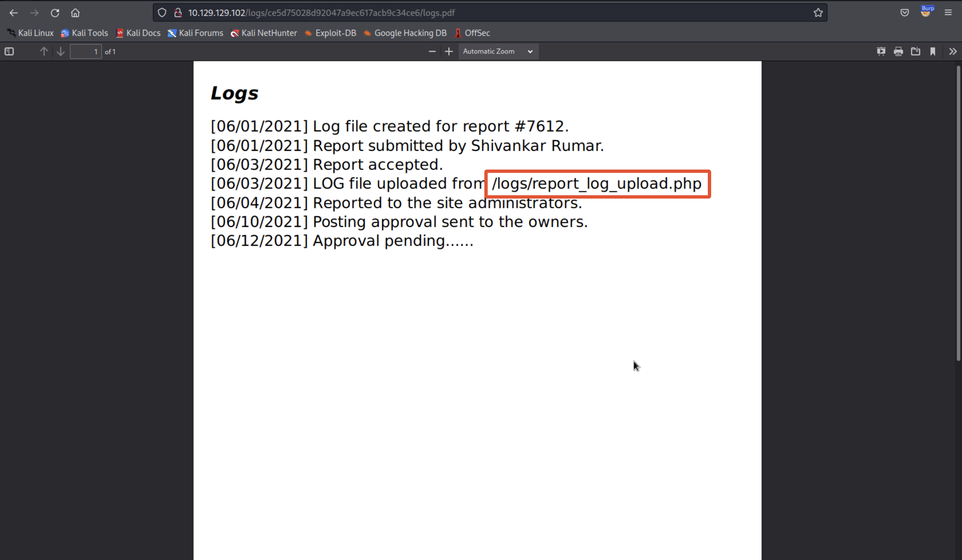This screenshot has height=560, width=962.
Task: Expand the PDF tools chevron menu
Action: tap(953, 51)
